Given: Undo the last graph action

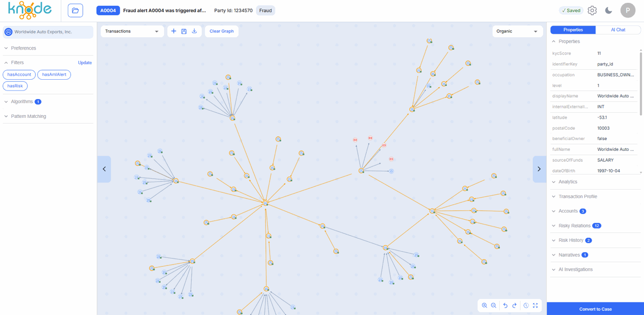Looking at the screenshot, I should [505, 306].
